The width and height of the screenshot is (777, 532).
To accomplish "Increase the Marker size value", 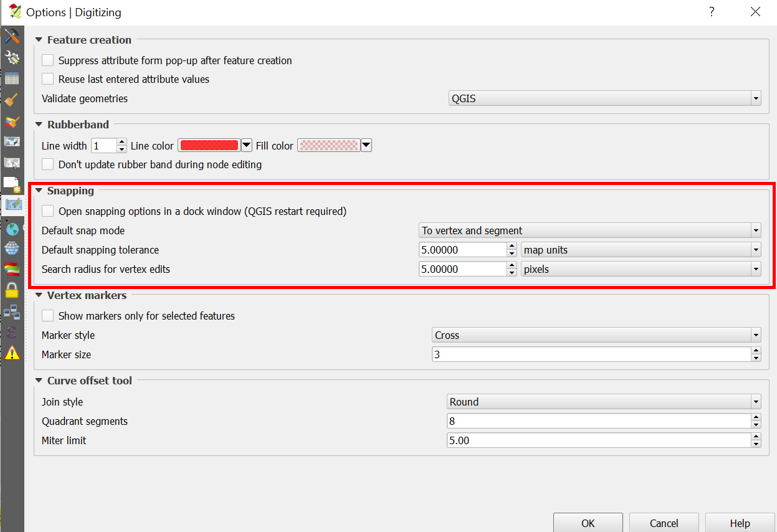I will click(x=756, y=351).
